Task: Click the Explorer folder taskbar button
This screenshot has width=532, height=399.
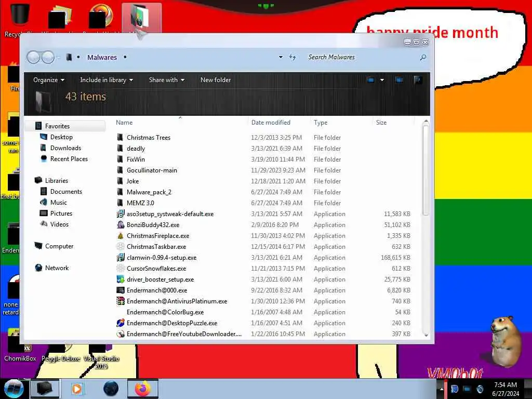Action: pos(45,389)
